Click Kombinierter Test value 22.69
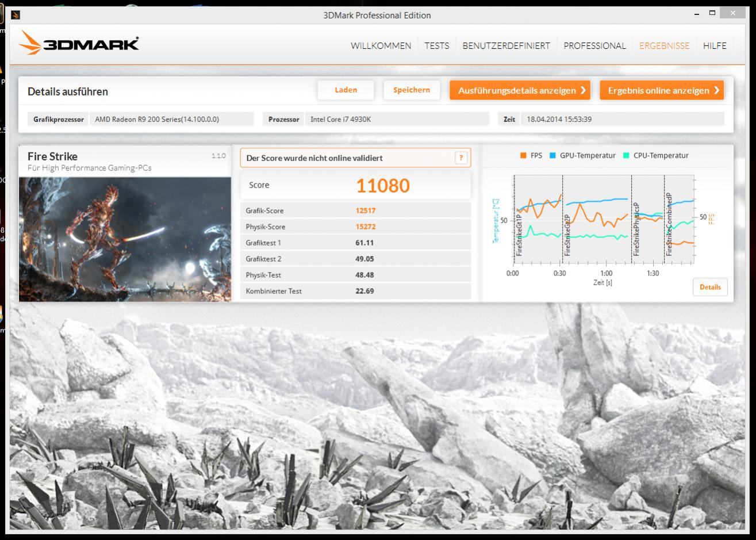Screen dimensions: 756x540 [364, 291]
